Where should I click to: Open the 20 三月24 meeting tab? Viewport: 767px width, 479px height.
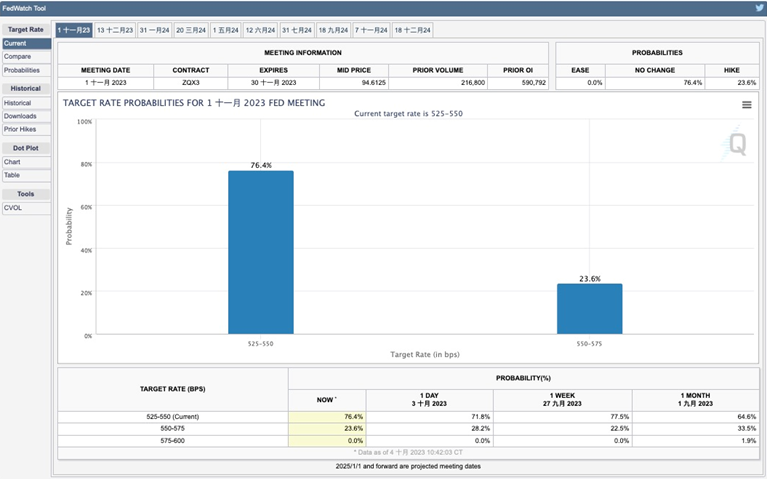click(193, 30)
